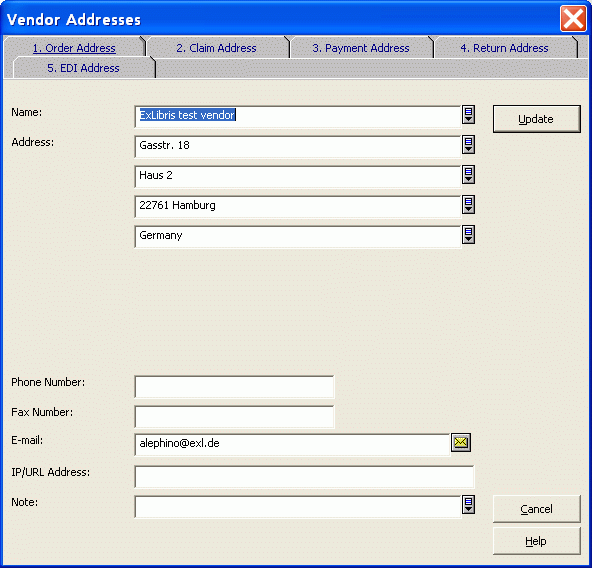The height and width of the screenshot is (568, 592).
Task: Focus the Phone Number input field
Action: 234,387
